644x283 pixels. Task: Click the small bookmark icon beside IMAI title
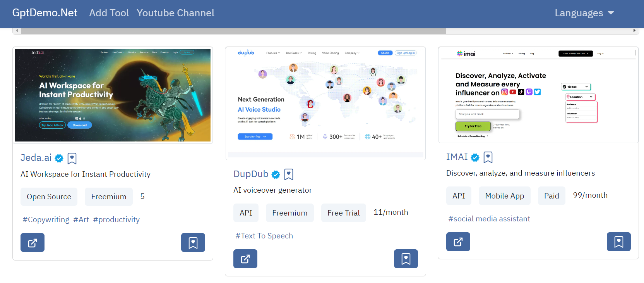click(488, 157)
